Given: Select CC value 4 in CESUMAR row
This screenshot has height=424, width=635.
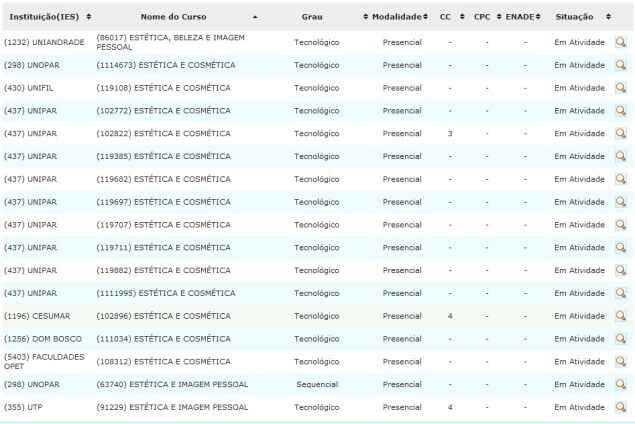Looking at the screenshot, I should point(450,316).
